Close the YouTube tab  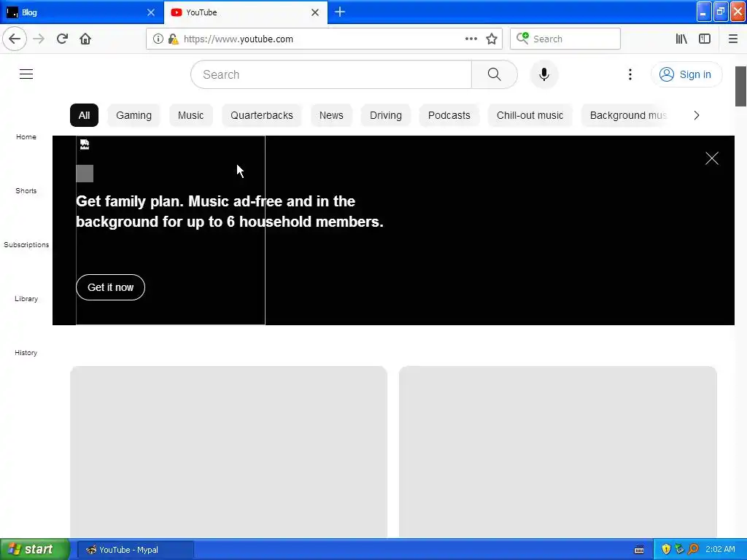315,12
